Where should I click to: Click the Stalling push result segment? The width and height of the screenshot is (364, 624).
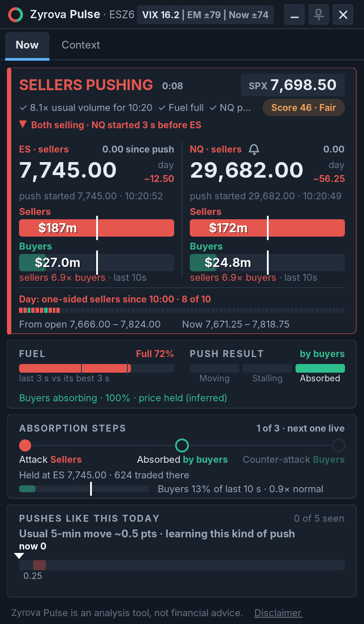(x=267, y=368)
